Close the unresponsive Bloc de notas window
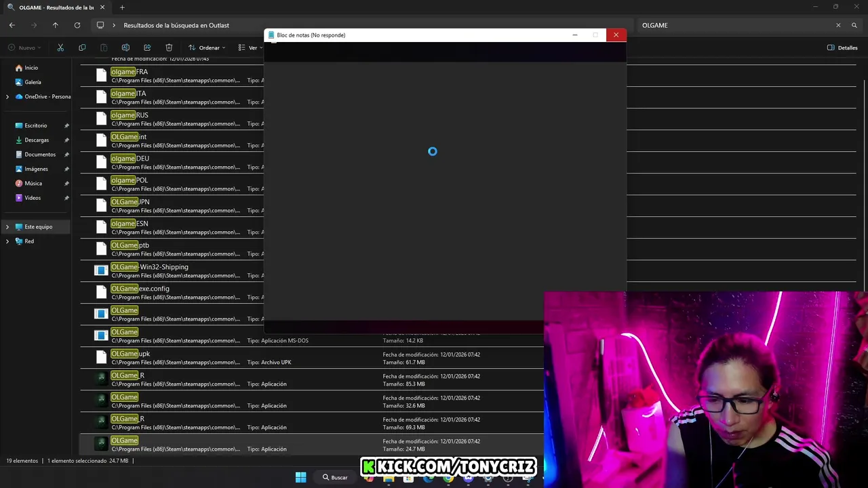The image size is (868, 488). 616,35
